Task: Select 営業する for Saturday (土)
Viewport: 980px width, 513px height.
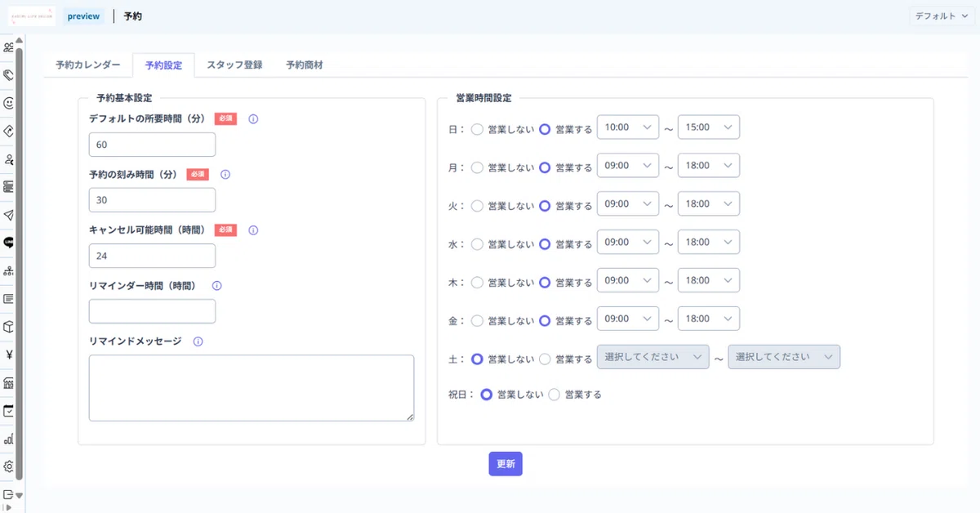Action: 545,359
